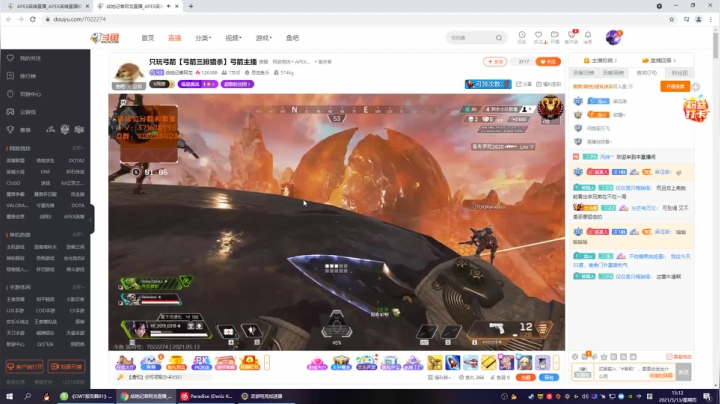Click the streamer's dog avatar
The width and height of the screenshot is (720, 404).
(x=129, y=73)
